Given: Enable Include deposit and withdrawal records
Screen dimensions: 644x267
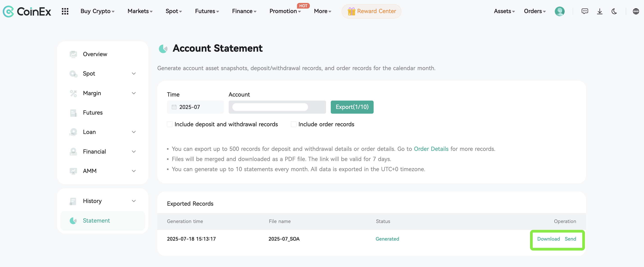Looking at the screenshot, I should click(170, 124).
